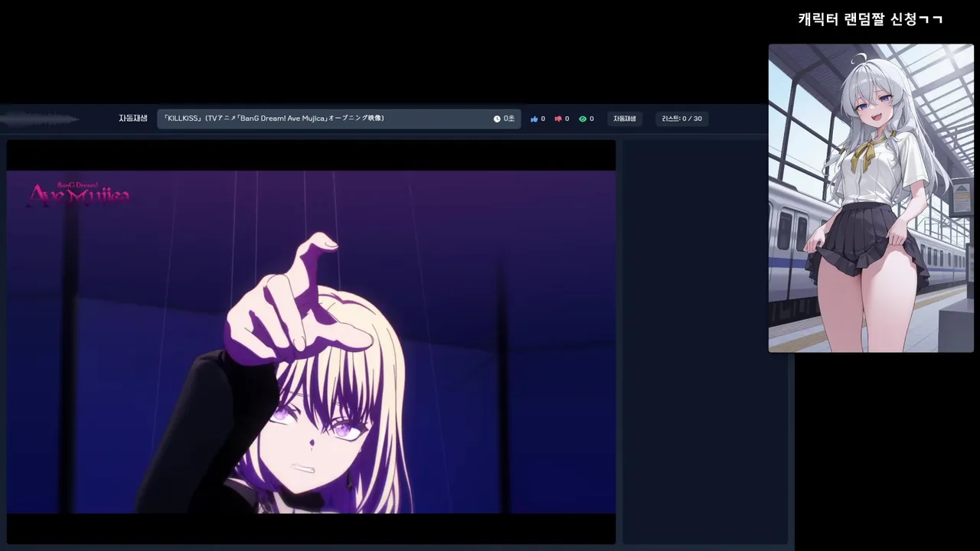Click the clock timer icon
980x551 pixels.
coord(497,119)
